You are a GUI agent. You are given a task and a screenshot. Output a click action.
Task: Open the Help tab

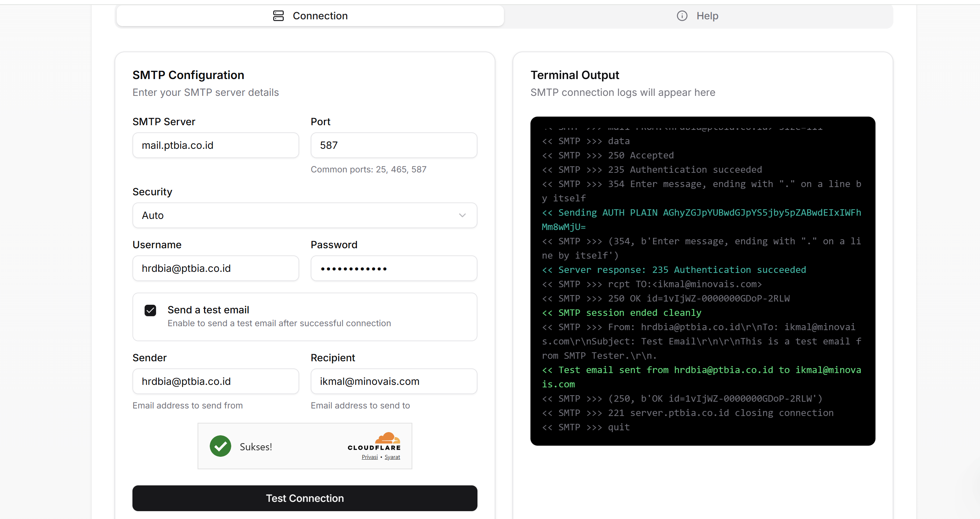pos(698,16)
